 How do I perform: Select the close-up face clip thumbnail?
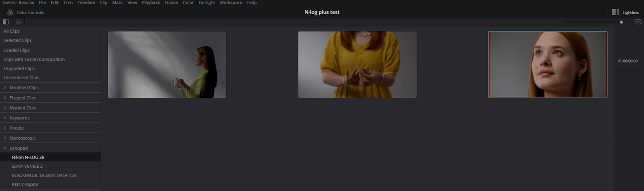[x=548, y=65]
